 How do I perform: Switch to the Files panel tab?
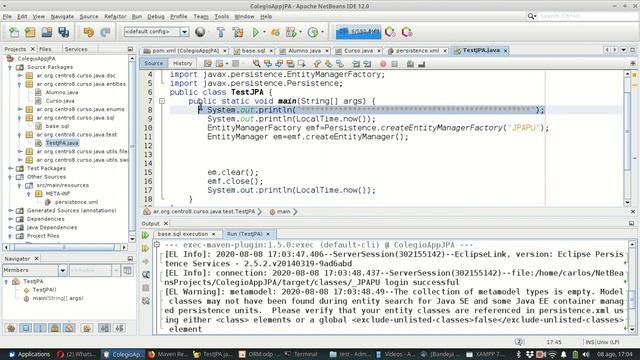pos(45,49)
